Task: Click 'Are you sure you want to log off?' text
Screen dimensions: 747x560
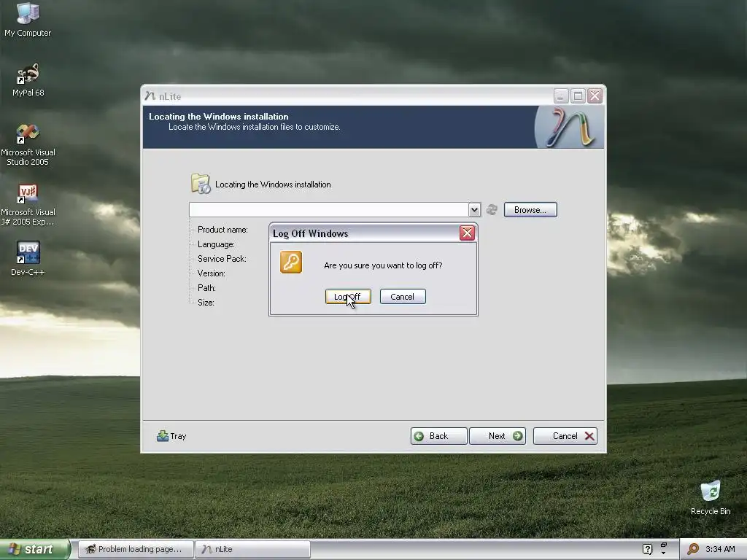Action: (383, 265)
